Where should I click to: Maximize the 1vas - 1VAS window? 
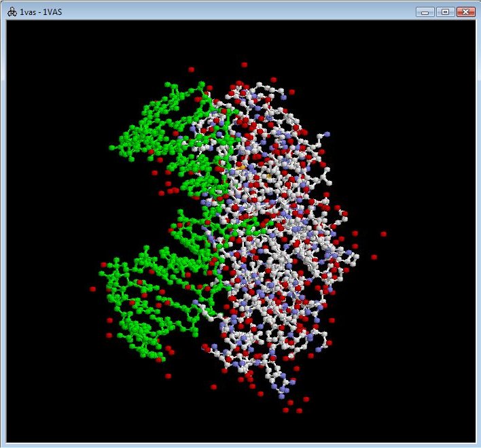(445, 12)
